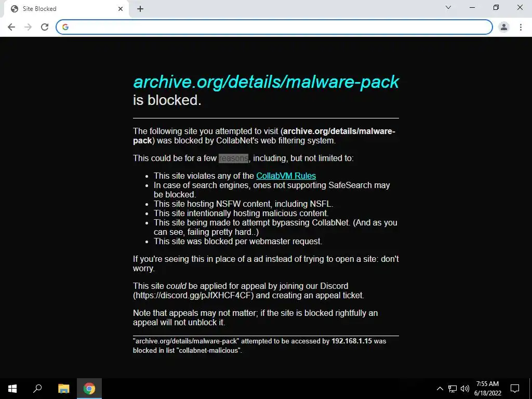
Task: Click the IP address 192.168.1.15
Action: tap(352, 341)
